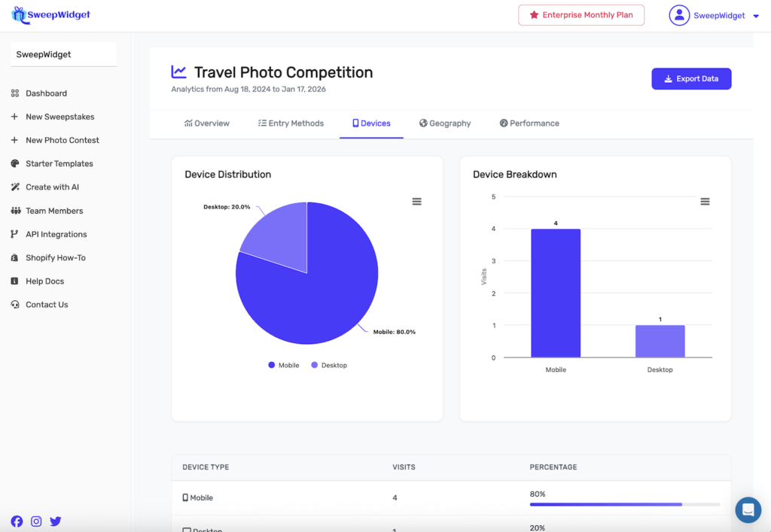This screenshot has width=771, height=532.
Task: Open Device Breakdown chart hamburger menu
Action: point(705,202)
